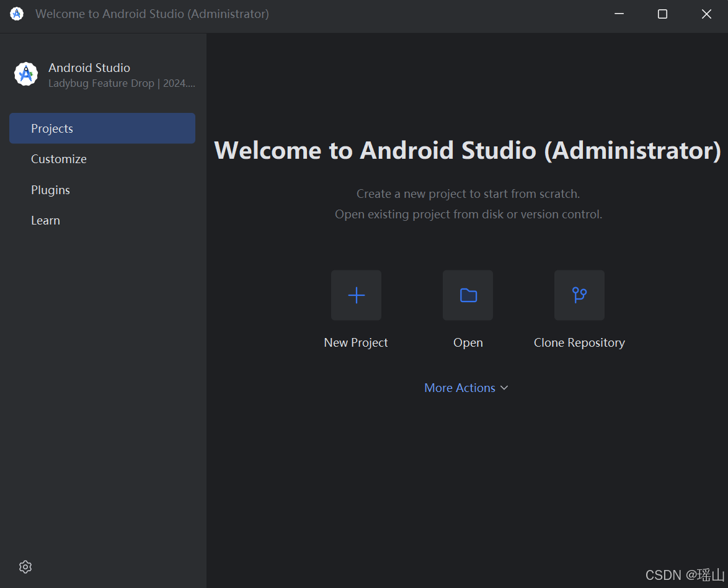728x588 pixels.
Task: Click the Open label
Action: (468, 343)
